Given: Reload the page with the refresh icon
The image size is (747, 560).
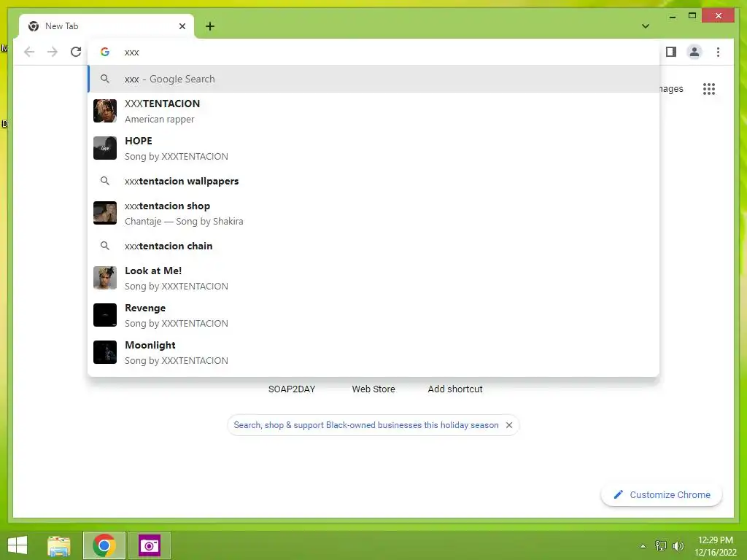Looking at the screenshot, I should [76, 52].
